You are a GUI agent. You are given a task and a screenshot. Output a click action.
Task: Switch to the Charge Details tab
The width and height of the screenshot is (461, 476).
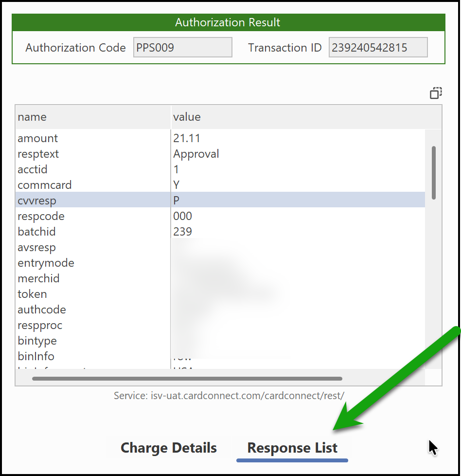[169, 448]
